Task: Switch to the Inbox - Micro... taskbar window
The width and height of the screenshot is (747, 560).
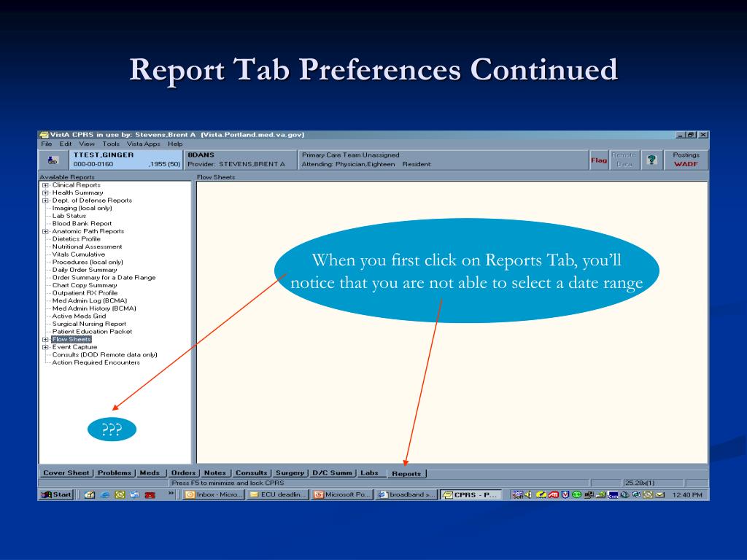Action: 214,495
